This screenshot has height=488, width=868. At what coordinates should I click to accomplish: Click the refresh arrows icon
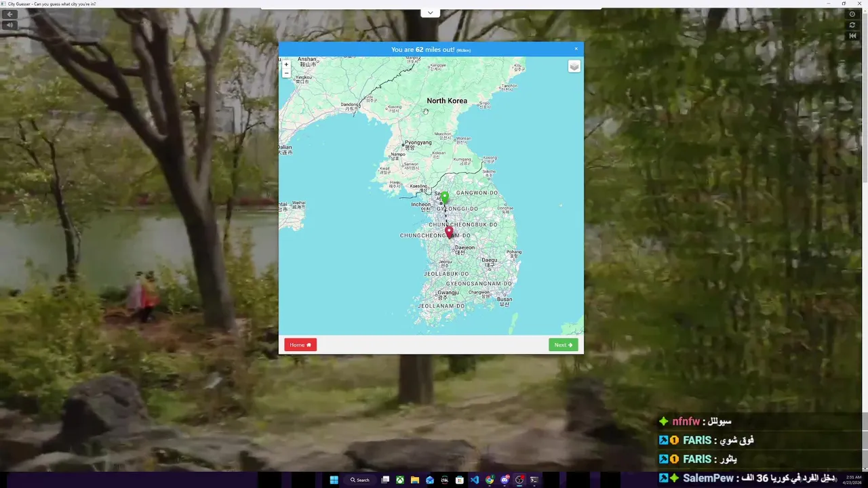coord(852,25)
